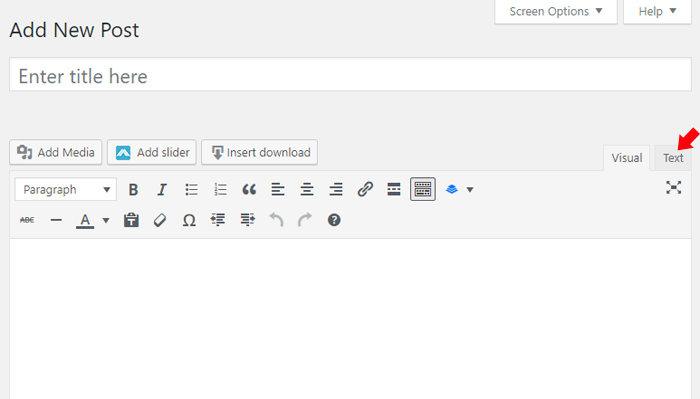Switch to the Text editor tab

coord(673,158)
